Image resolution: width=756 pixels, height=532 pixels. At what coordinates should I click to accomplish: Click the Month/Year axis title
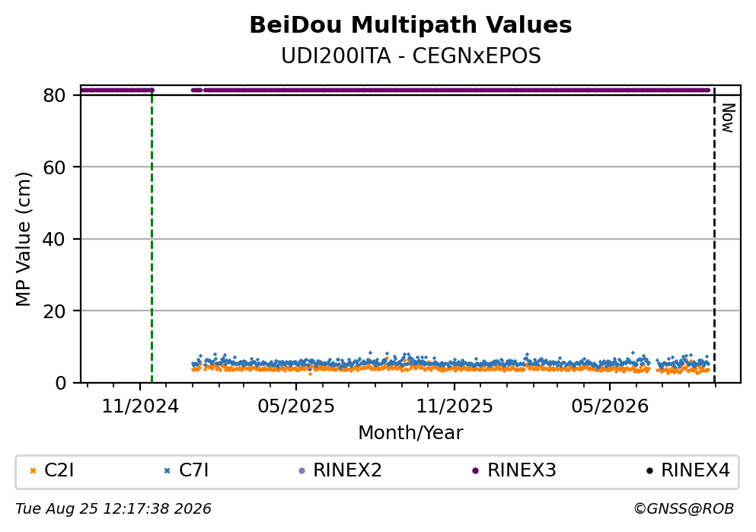point(410,433)
